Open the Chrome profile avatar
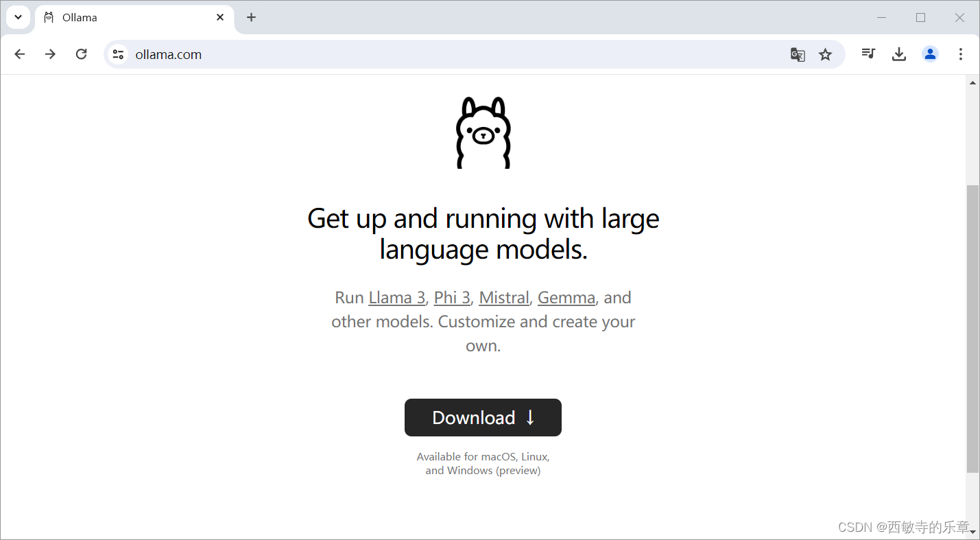 (930, 54)
